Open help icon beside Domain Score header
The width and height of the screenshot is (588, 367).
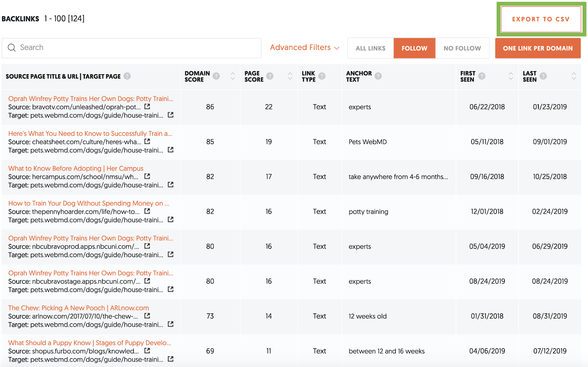[216, 76]
